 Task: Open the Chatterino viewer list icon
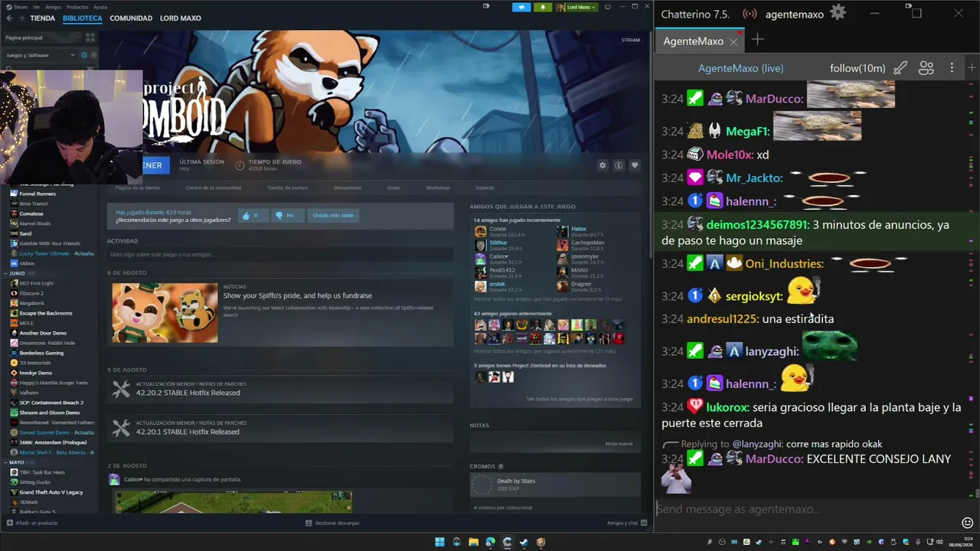tap(926, 68)
